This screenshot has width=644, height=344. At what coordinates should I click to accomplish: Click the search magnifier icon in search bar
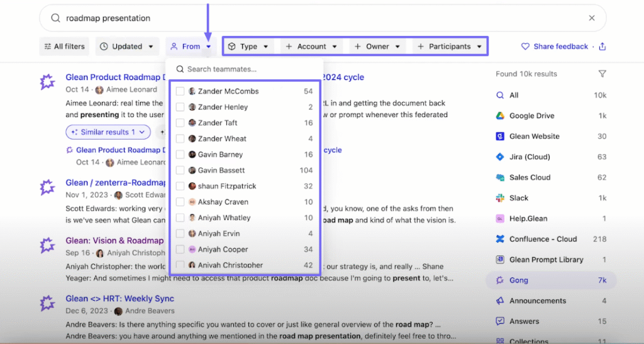point(55,18)
